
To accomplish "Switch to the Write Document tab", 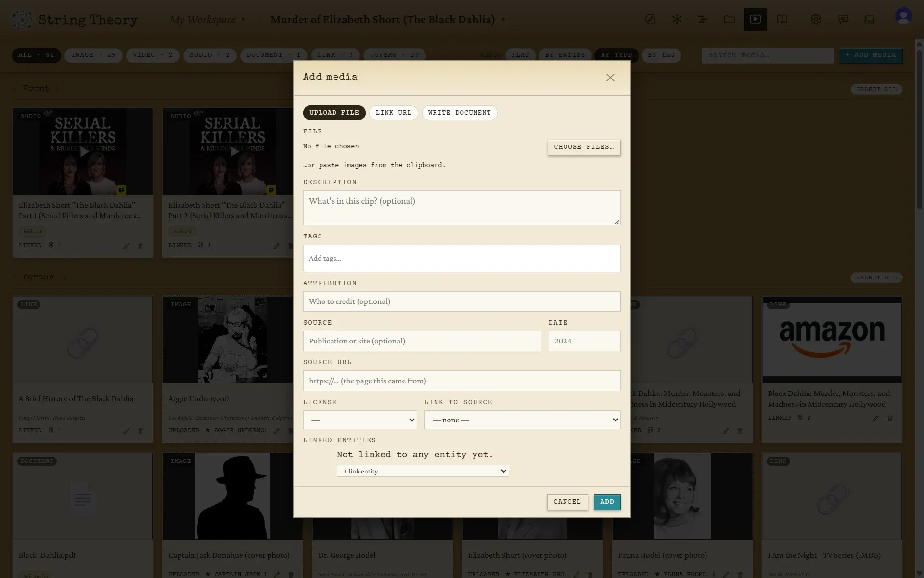I will [x=460, y=113].
